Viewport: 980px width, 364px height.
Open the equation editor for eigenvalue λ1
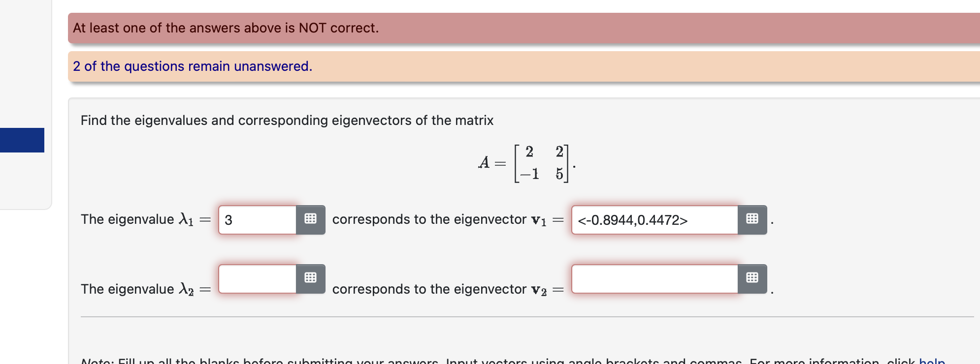(x=310, y=219)
